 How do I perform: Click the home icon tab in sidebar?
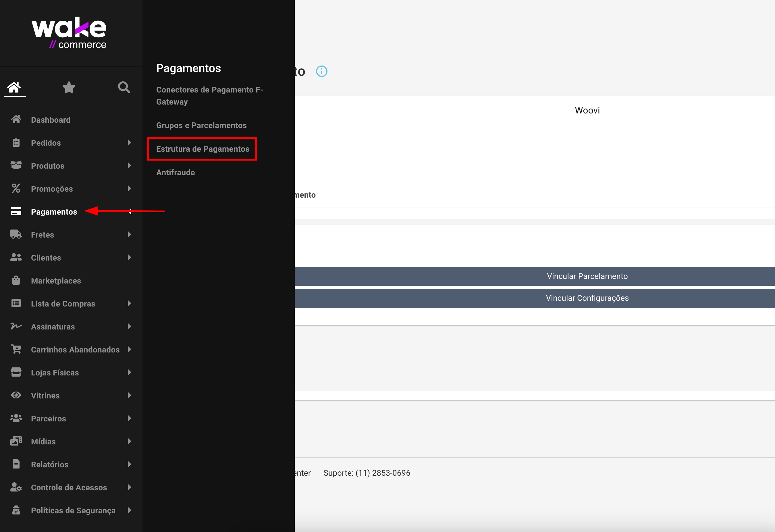click(14, 87)
